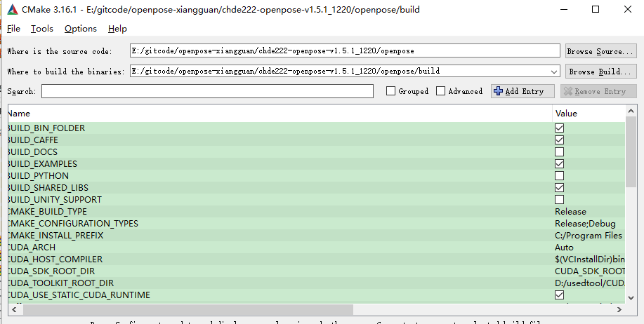644x324 pixels.
Task: Open the Options menu
Action: tap(81, 29)
